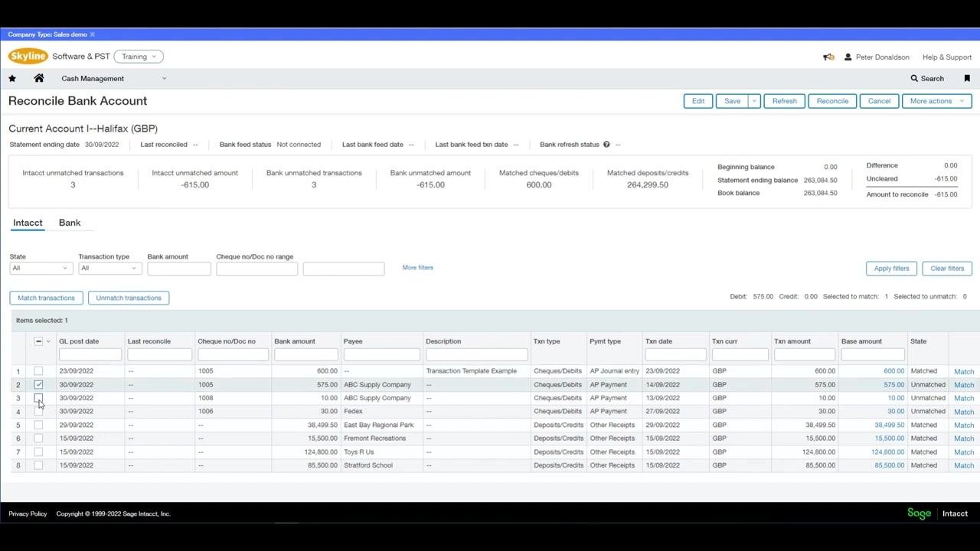Uncheck the ABC Supply Company 575.00 row checkbox
The image size is (980, 551).
38,385
